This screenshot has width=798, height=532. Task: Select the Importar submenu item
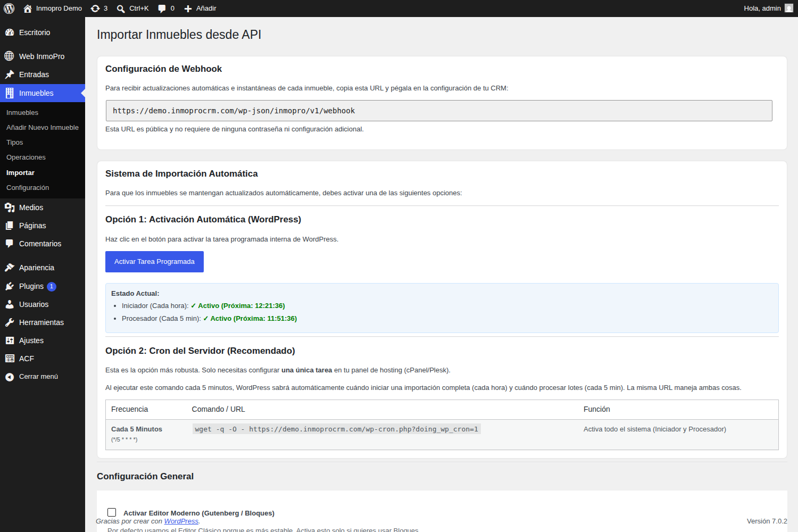click(x=20, y=173)
